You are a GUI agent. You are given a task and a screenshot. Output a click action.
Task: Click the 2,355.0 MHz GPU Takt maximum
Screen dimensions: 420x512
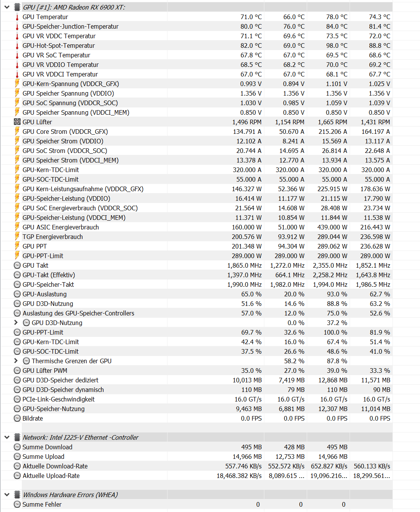pos(330,265)
